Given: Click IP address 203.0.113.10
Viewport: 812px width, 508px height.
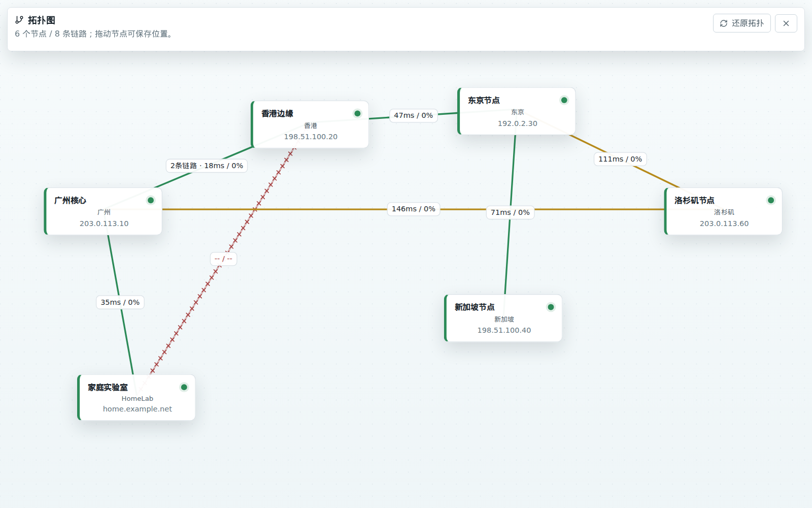Looking at the screenshot, I should pyautogui.click(x=104, y=224).
